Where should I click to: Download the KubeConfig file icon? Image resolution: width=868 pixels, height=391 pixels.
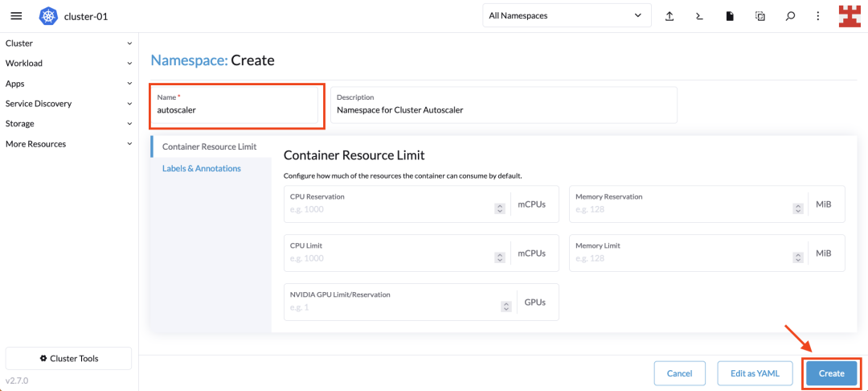click(x=730, y=16)
